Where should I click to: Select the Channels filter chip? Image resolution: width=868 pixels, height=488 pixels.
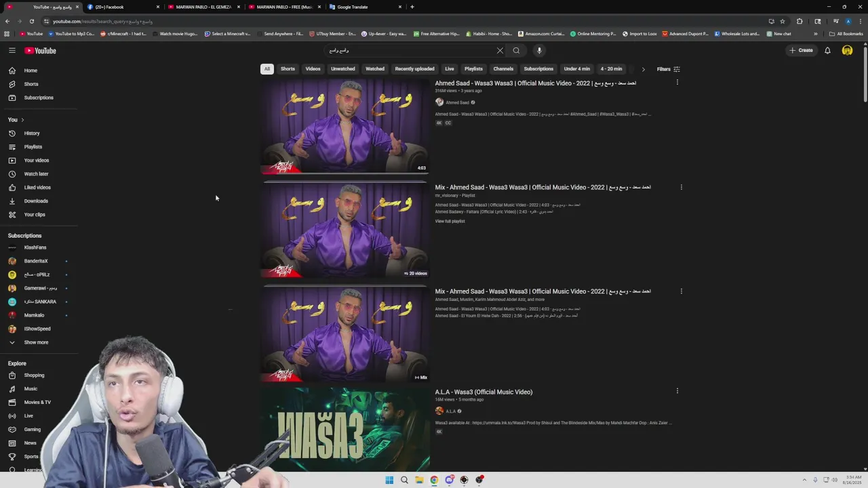point(503,69)
